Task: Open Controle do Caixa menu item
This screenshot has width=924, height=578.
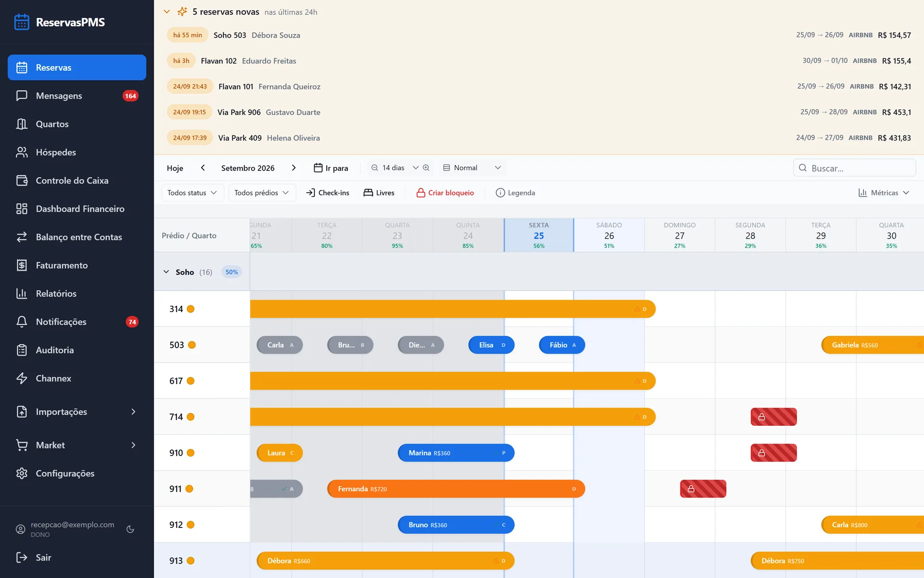Action: [x=77, y=181]
